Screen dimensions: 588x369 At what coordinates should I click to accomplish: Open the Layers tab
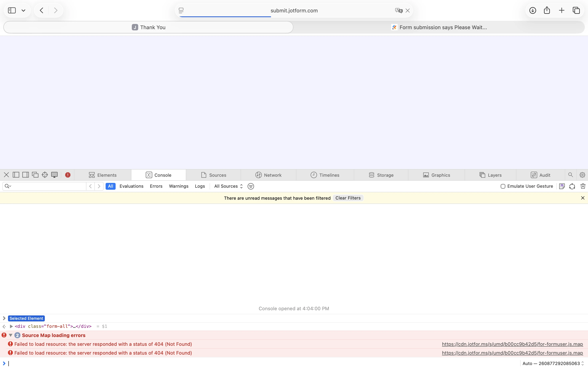coord(490,175)
